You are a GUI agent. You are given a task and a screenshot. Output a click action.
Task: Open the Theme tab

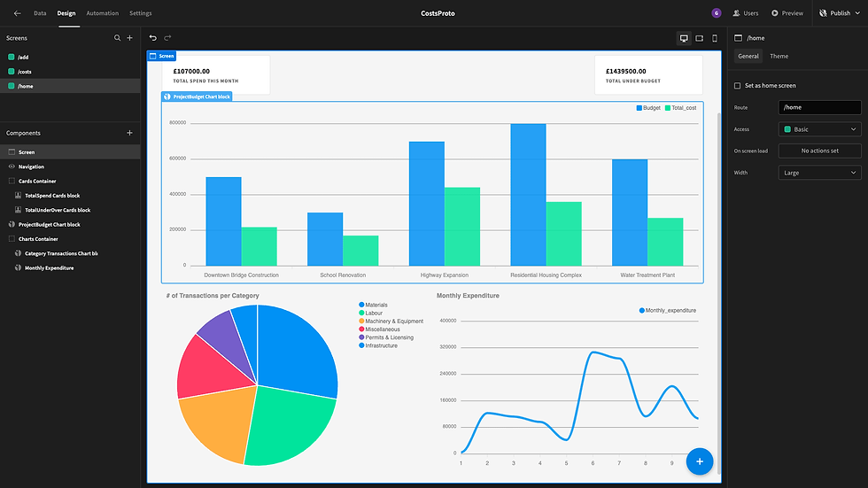[x=779, y=56]
